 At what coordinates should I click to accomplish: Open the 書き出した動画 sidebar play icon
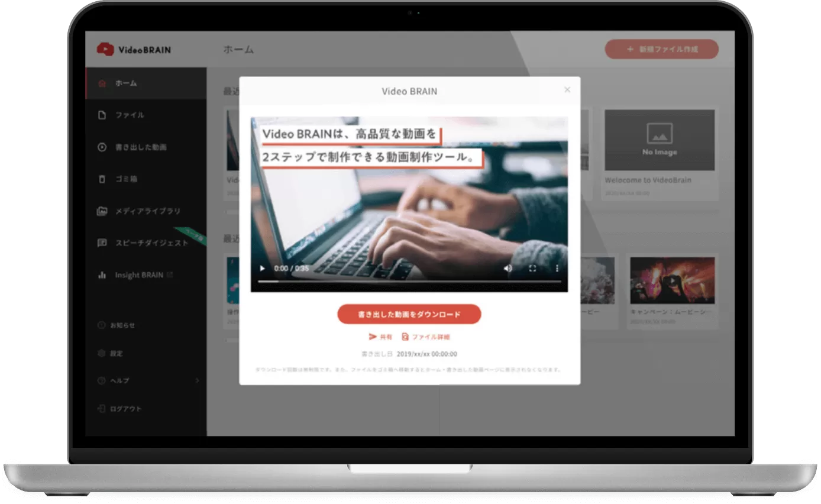click(x=102, y=147)
